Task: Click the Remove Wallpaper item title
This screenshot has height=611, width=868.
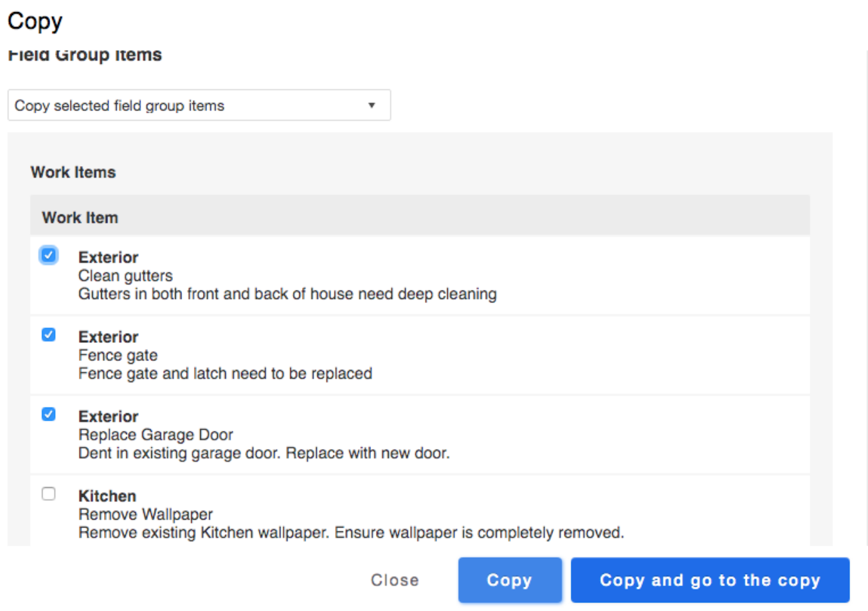Action: tap(145, 514)
